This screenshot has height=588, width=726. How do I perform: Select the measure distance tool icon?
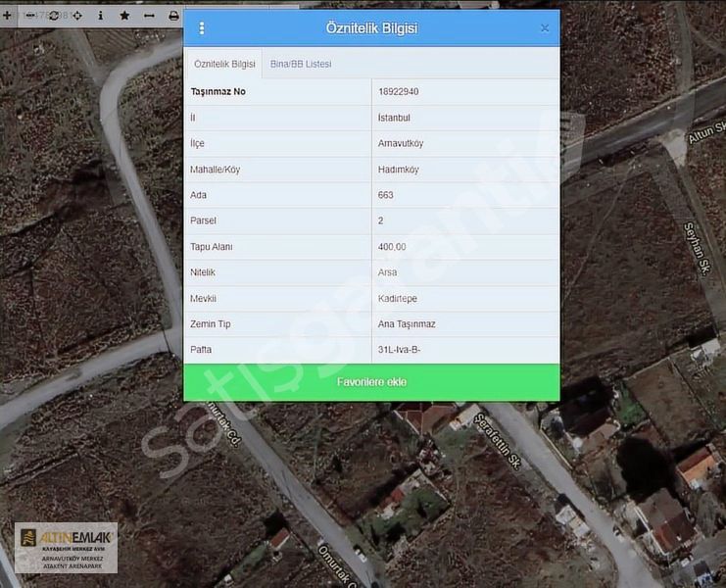point(149,16)
